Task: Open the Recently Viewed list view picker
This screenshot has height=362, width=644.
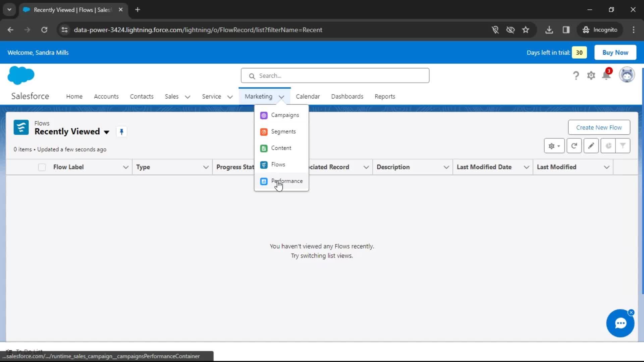Action: [x=106, y=132]
